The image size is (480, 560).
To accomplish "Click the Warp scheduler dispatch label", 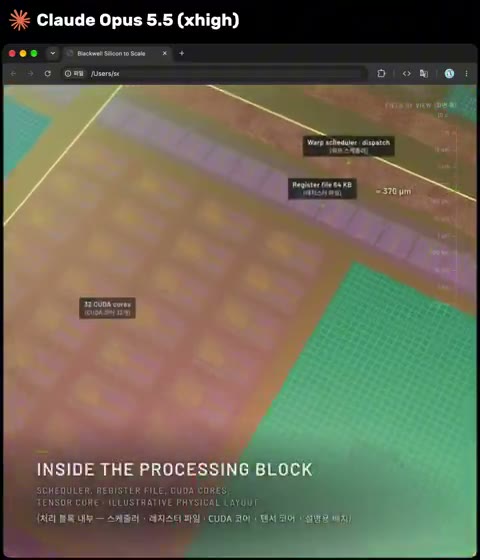I will tap(349, 146).
